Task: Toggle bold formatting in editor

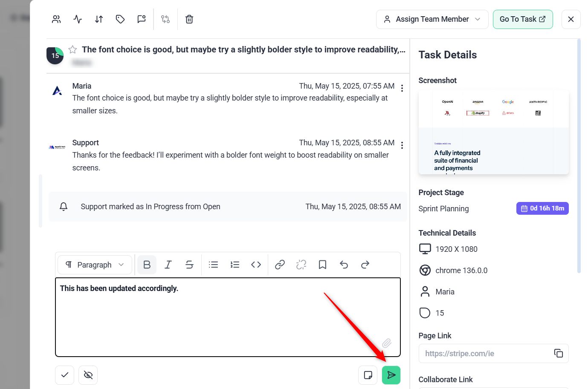Action: (x=147, y=265)
